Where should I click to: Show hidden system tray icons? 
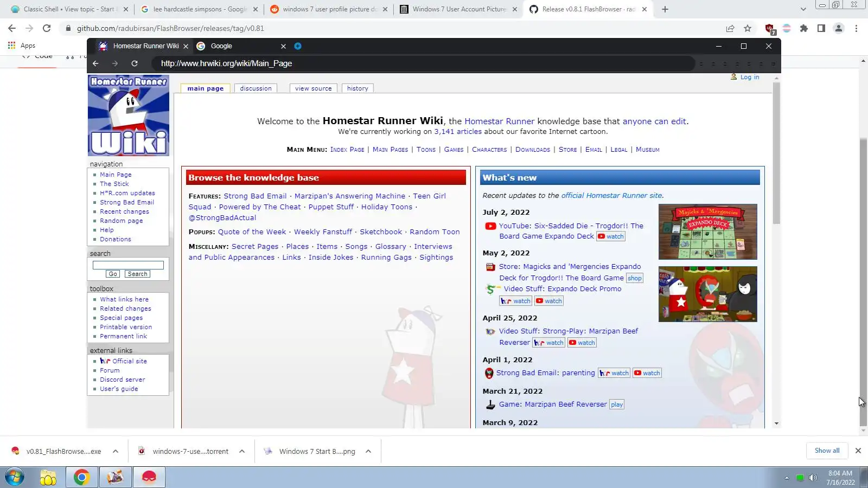tap(787, 478)
